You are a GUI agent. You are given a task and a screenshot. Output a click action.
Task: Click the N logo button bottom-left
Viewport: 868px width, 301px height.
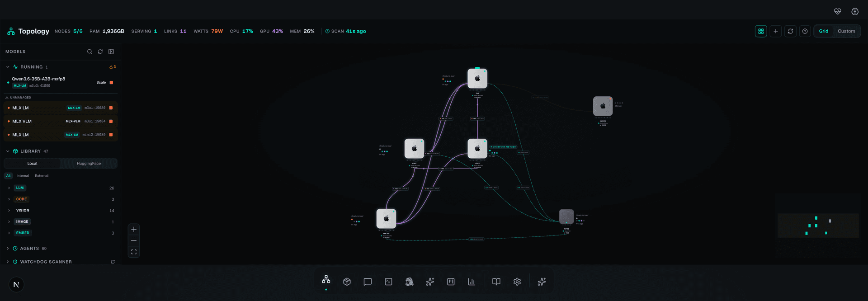[16, 284]
